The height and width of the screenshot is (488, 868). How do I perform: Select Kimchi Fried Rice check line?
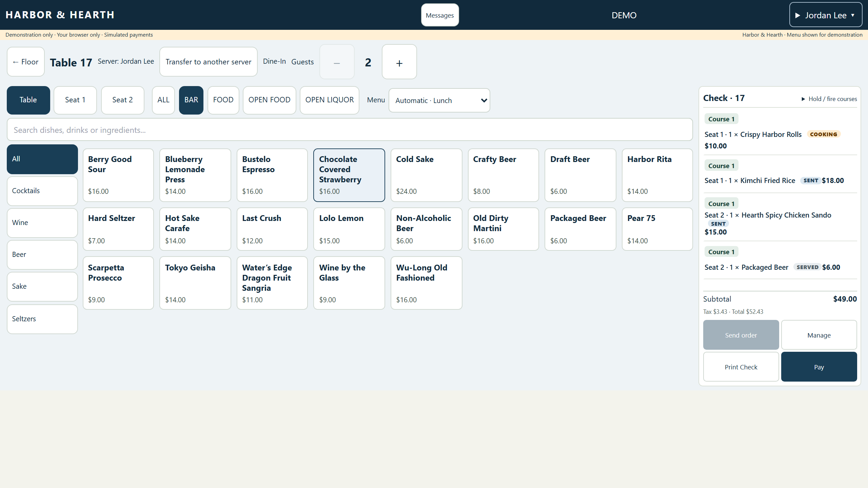(x=780, y=174)
